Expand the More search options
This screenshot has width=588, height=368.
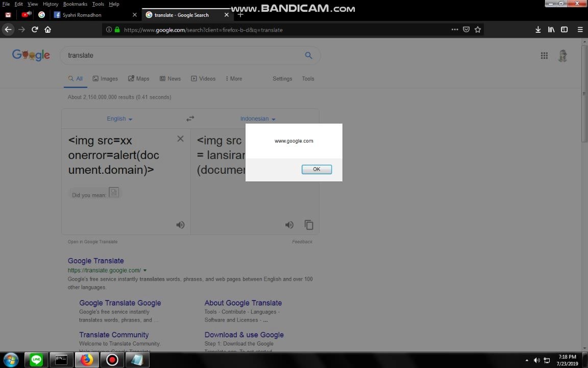click(x=234, y=79)
